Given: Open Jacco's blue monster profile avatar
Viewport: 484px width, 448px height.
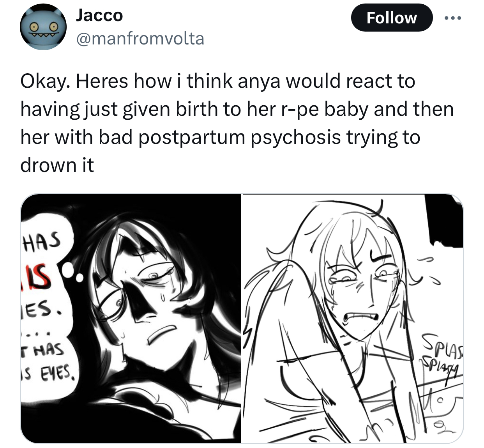Looking at the screenshot, I should (x=43, y=27).
